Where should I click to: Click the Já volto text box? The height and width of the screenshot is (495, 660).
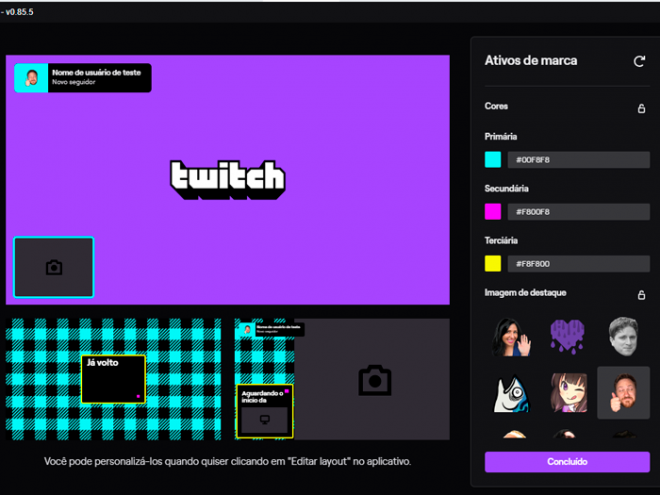click(113, 379)
